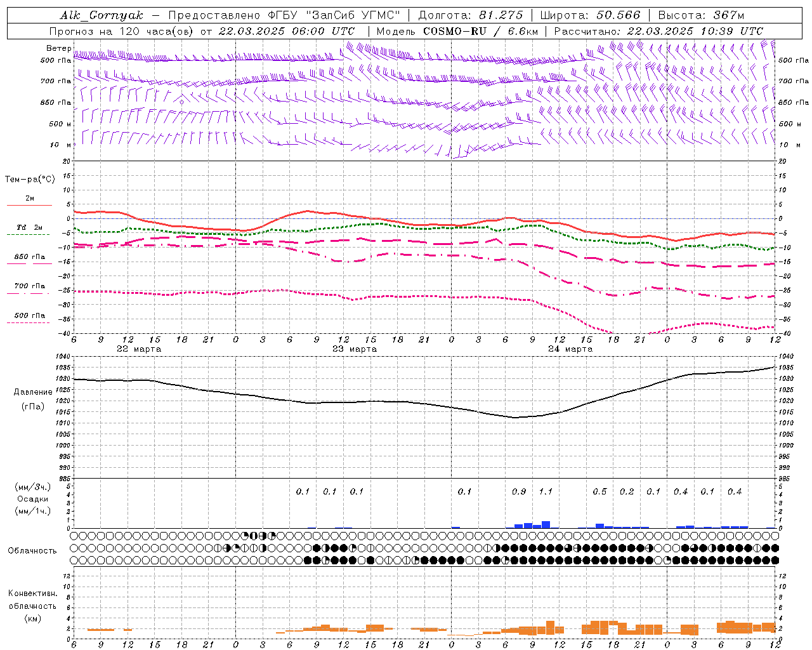Click the 1.1 precipitation value
The width and height of the screenshot is (812, 650).
pos(546,492)
